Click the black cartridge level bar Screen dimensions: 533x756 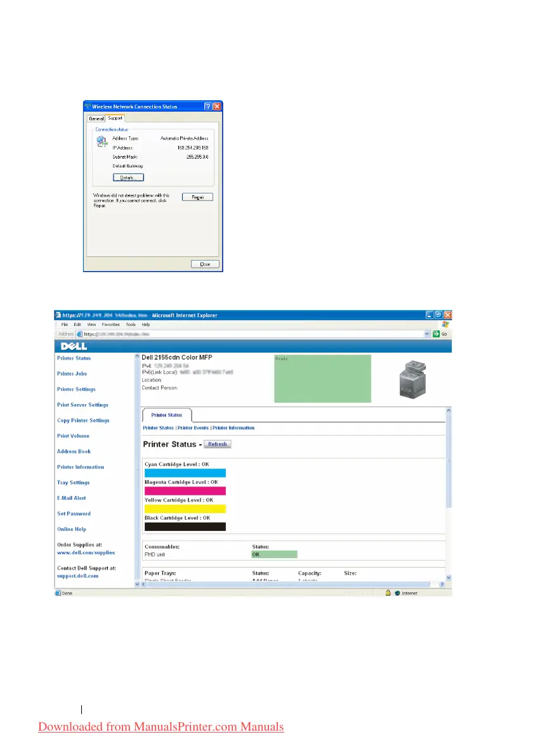point(185,526)
